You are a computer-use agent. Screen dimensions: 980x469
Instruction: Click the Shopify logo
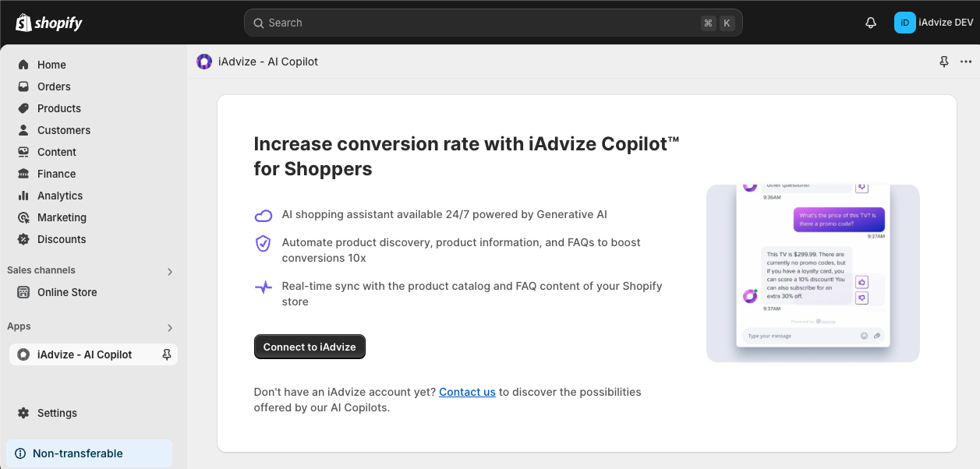(x=48, y=23)
